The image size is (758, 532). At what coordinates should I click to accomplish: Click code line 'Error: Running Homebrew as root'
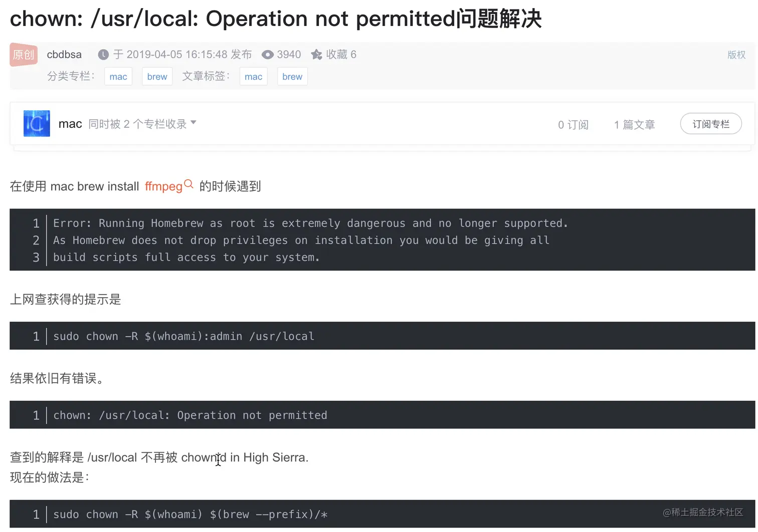click(x=311, y=223)
